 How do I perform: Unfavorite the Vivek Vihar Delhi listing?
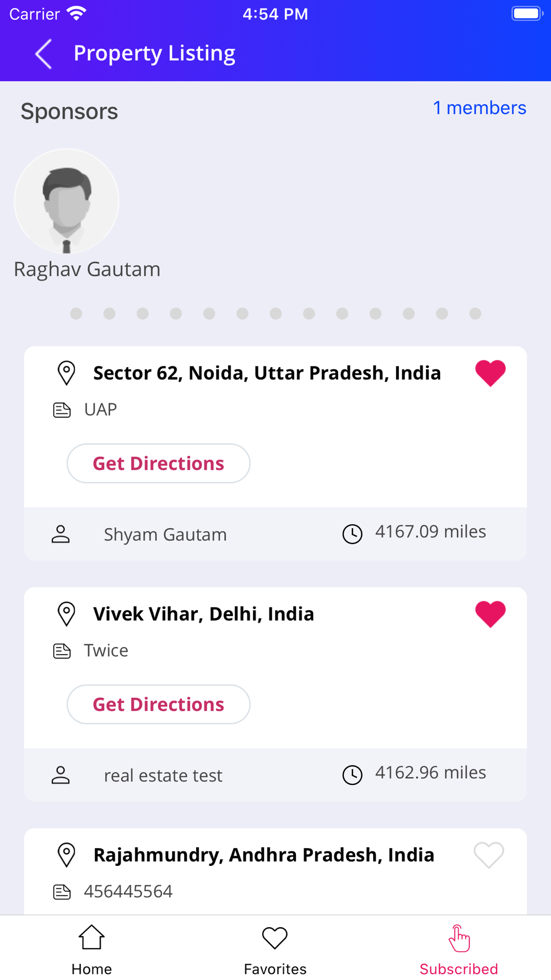point(490,614)
